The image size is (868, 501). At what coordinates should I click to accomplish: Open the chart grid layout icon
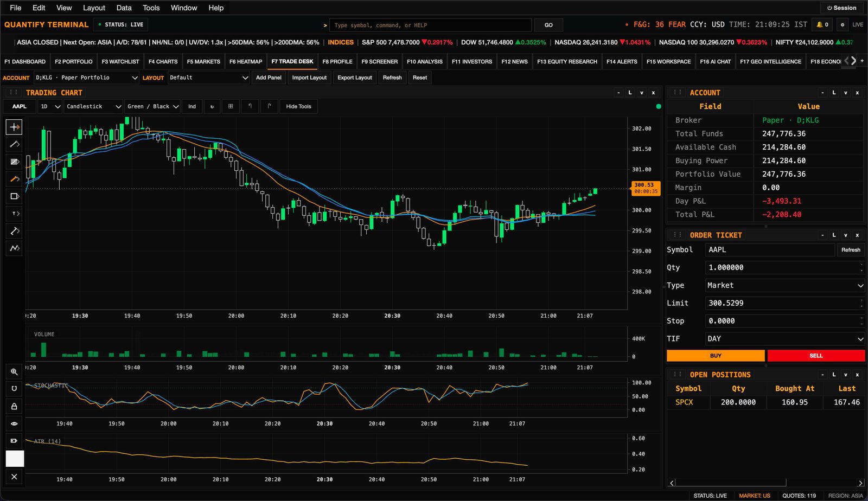(x=231, y=106)
